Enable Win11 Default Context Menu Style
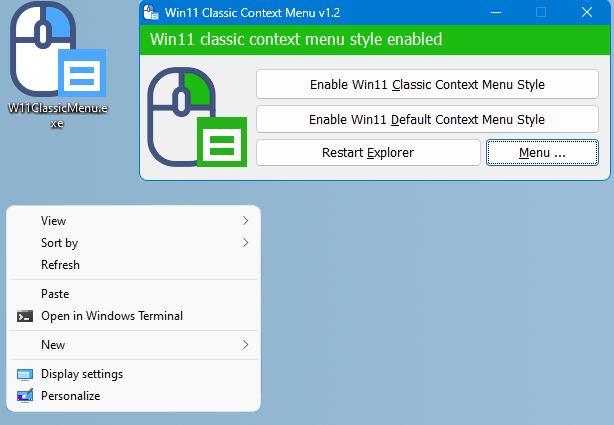The height and width of the screenshot is (425, 614). (427, 119)
